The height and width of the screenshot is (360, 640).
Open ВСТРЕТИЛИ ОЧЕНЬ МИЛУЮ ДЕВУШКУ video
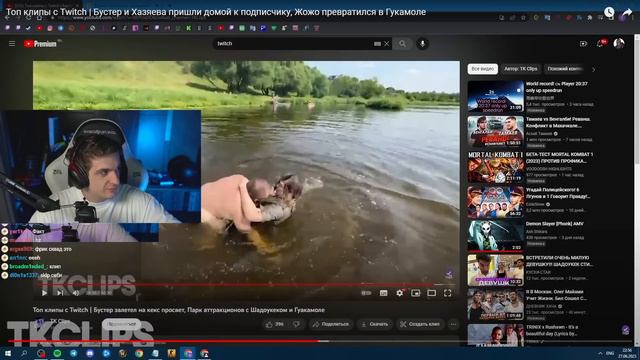(496, 270)
